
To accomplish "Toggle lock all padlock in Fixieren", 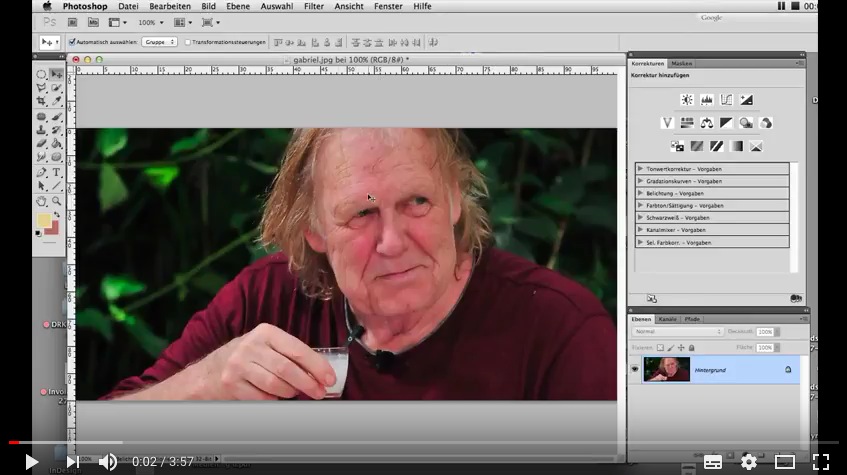I will (x=691, y=348).
